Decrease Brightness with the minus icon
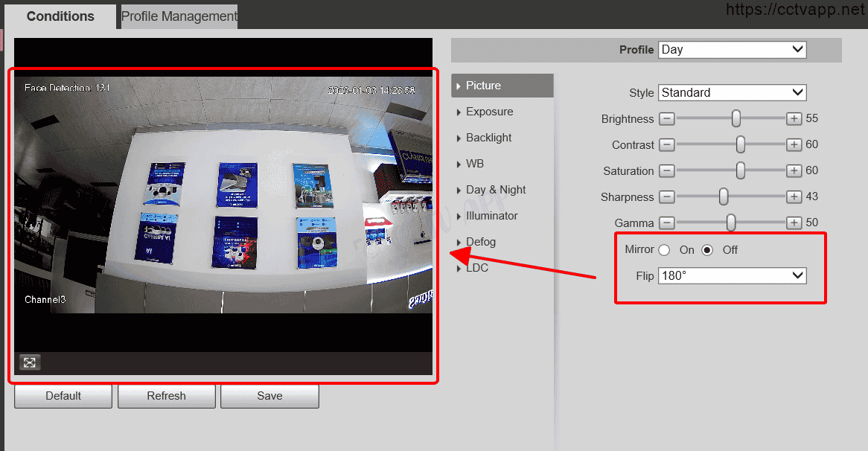The height and width of the screenshot is (451, 868). [667, 119]
